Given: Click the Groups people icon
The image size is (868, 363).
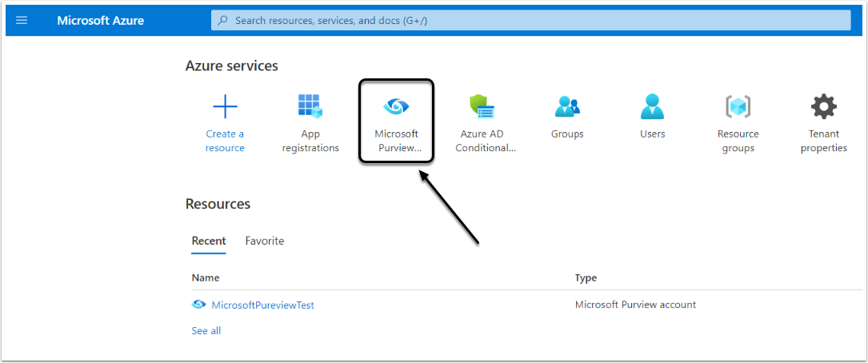Looking at the screenshot, I should [x=567, y=106].
